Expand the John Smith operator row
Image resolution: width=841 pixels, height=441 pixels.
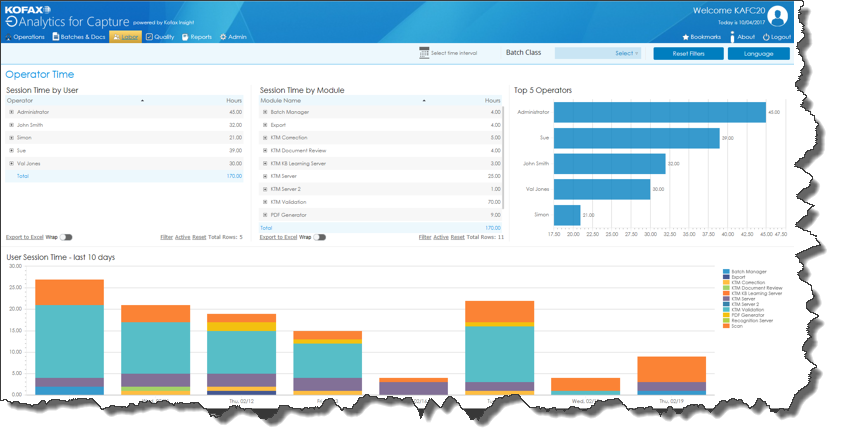point(11,125)
